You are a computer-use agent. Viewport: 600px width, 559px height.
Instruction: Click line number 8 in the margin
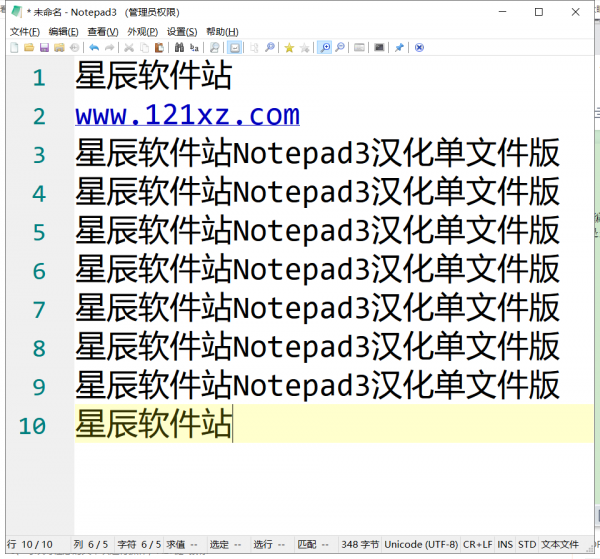coord(39,348)
